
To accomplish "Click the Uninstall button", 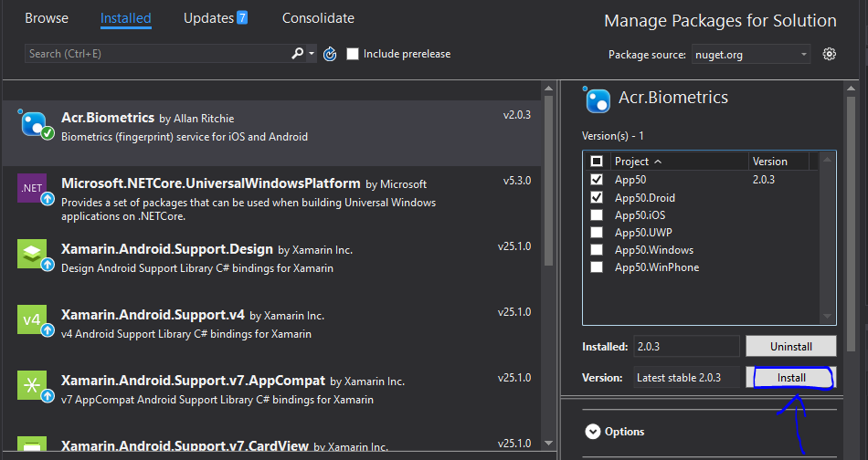I will tap(791, 347).
